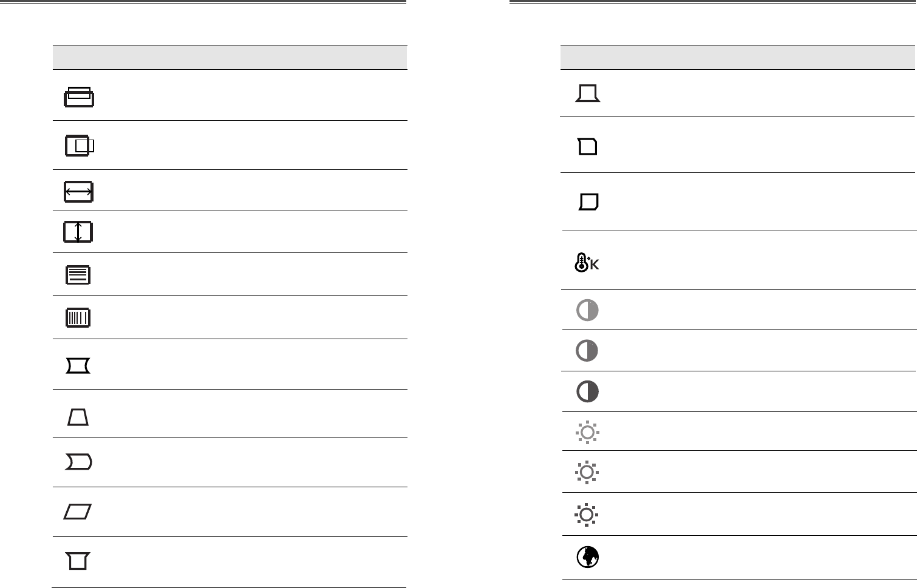Select the pincushion distortion icon
The height and width of the screenshot is (588, 917).
click(78, 366)
